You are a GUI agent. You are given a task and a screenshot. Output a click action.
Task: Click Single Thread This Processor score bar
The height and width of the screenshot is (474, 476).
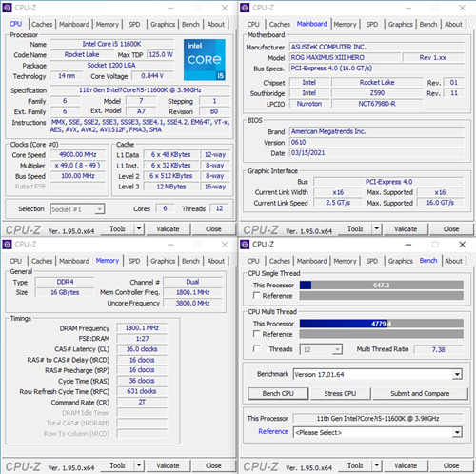tap(381, 285)
